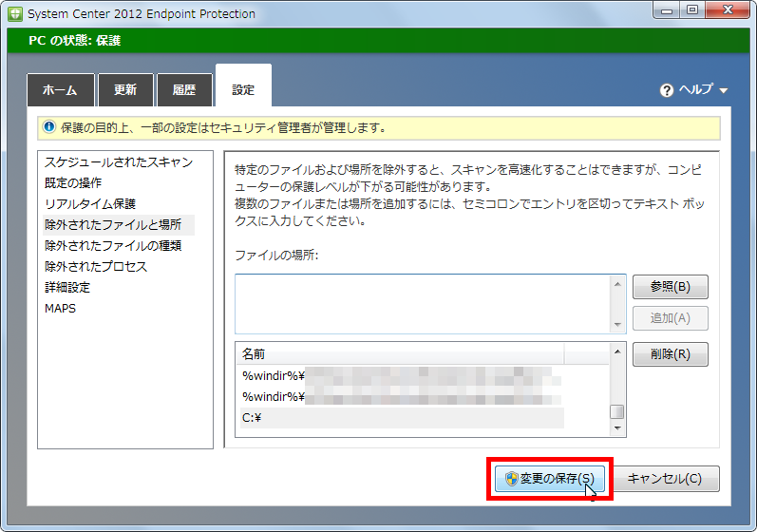The height and width of the screenshot is (532, 757).
Task: Switch to the 更新 tab
Action: [125, 90]
